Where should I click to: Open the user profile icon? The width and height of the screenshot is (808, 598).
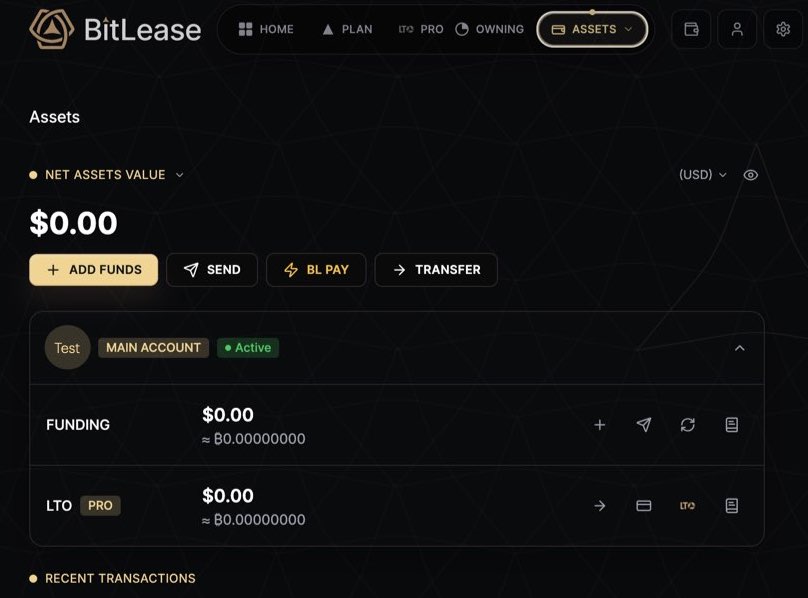[x=737, y=29]
